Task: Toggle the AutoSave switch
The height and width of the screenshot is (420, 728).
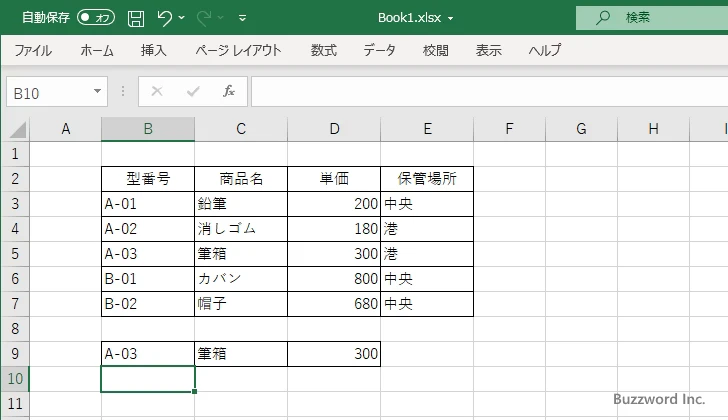Action: pos(95,18)
